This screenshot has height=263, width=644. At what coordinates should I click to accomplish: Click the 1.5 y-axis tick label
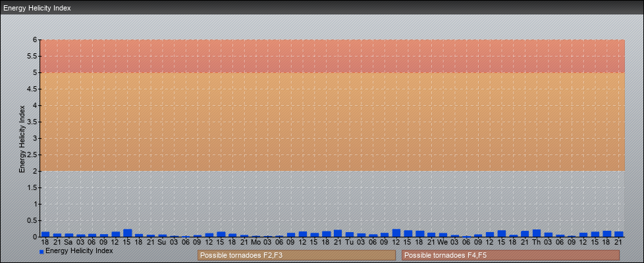pos(33,187)
